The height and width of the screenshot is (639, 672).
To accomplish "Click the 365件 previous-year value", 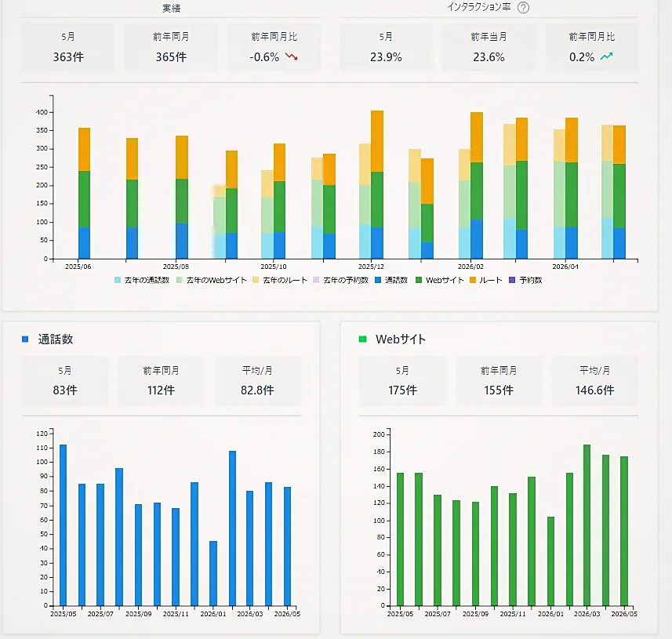I will 171,57.
